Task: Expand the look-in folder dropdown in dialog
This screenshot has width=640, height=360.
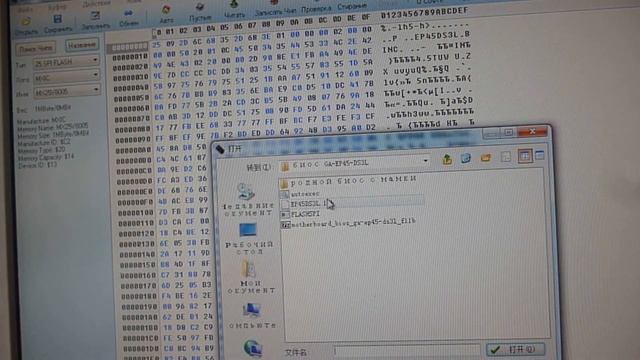Action: coord(425,161)
